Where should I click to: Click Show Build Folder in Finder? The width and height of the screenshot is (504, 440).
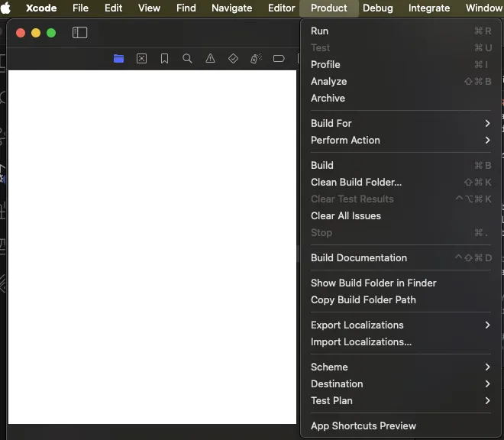[x=373, y=283]
